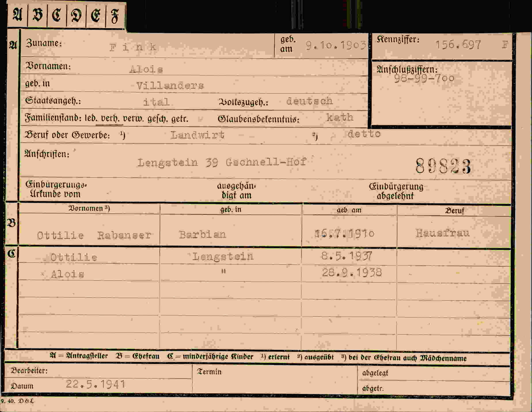Click the "Vornamen 3)" column header in section B
Viewport: 532px width, 412px height.
pyautogui.click(x=89, y=208)
